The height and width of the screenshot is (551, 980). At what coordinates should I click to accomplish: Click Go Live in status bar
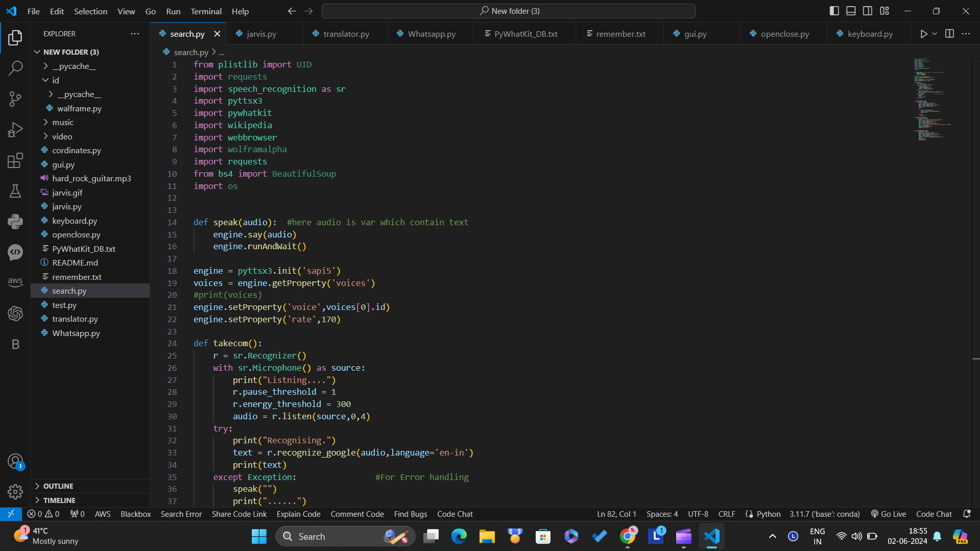coord(888,514)
